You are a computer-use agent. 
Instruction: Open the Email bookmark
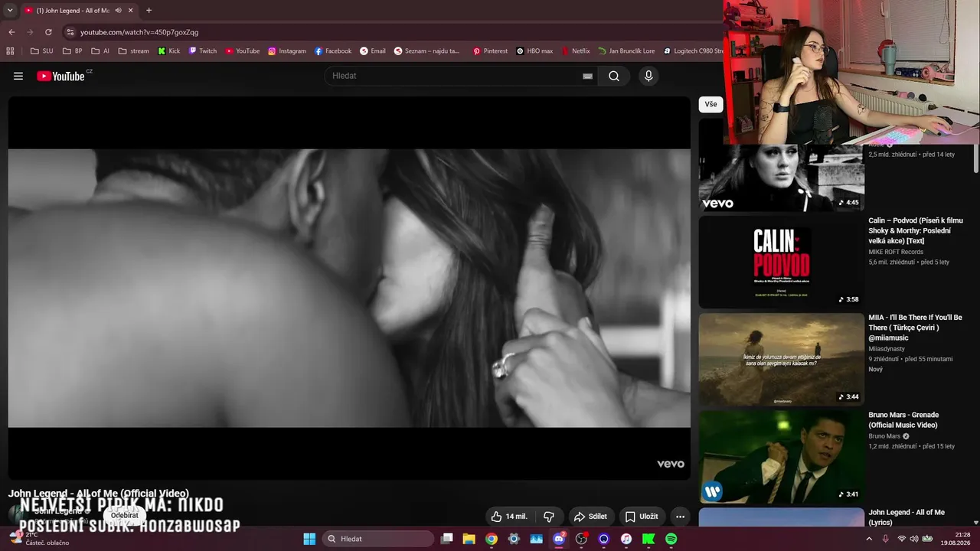coord(373,51)
